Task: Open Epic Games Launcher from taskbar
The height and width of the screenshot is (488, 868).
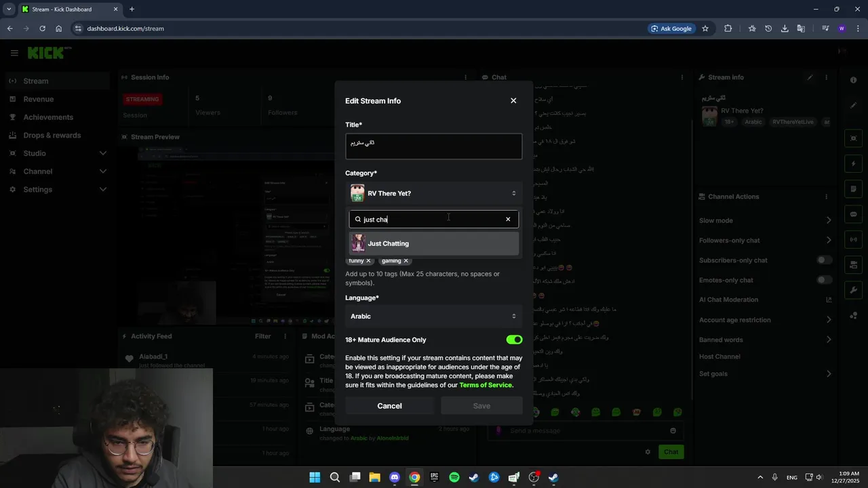Action: [x=434, y=477]
